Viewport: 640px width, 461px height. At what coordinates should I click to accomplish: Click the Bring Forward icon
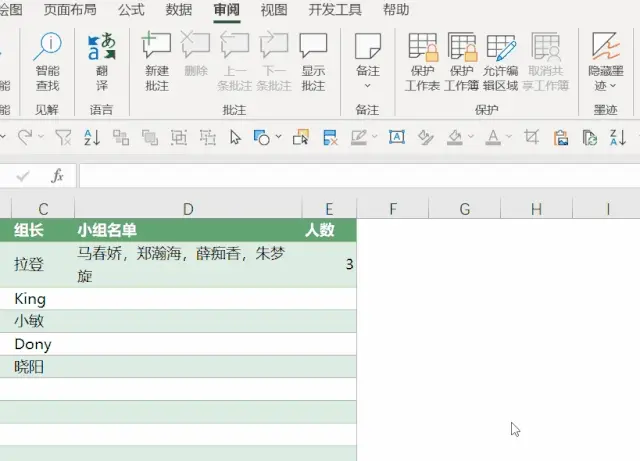(x=121, y=138)
